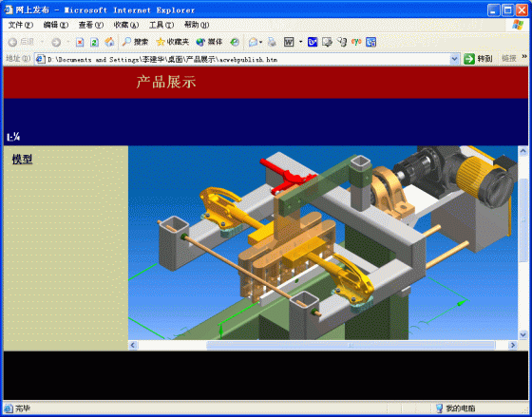The image size is (532, 417).
Task: Click the Refresh page icon
Action: click(94, 42)
